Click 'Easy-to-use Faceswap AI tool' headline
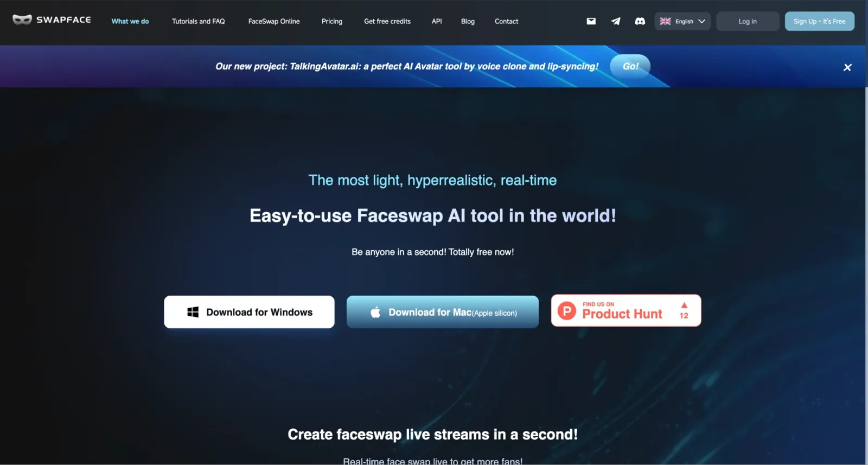The height and width of the screenshot is (465, 868). click(x=432, y=216)
